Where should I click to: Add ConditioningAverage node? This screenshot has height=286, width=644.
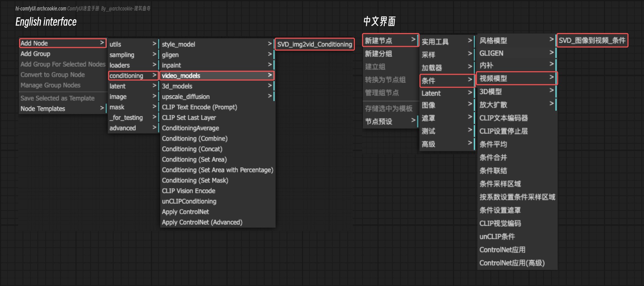[x=218, y=128]
